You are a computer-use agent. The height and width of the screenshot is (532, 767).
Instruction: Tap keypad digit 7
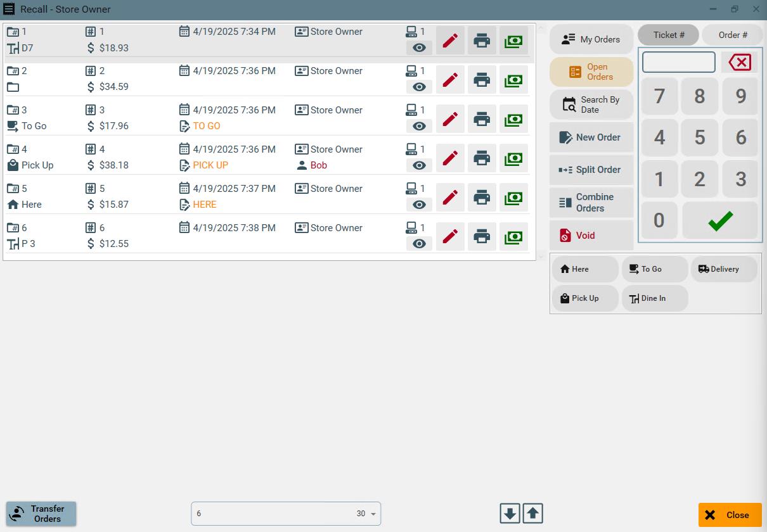click(659, 96)
